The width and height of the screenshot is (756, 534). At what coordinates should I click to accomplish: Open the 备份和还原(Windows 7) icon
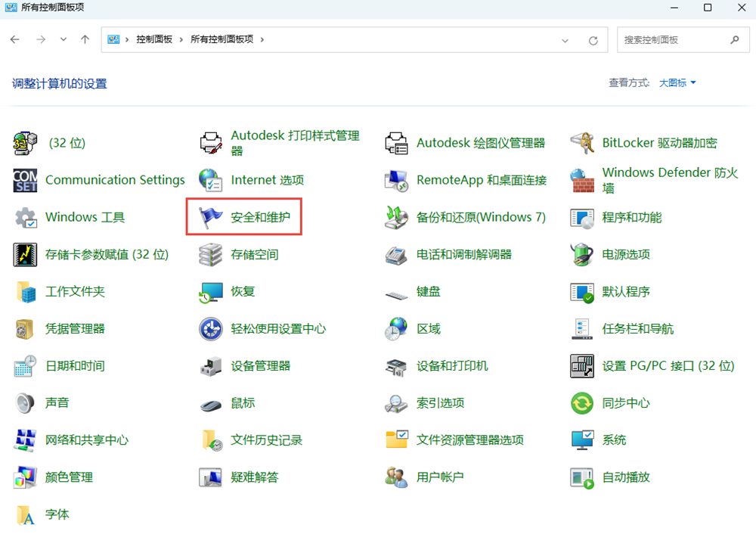click(396, 217)
